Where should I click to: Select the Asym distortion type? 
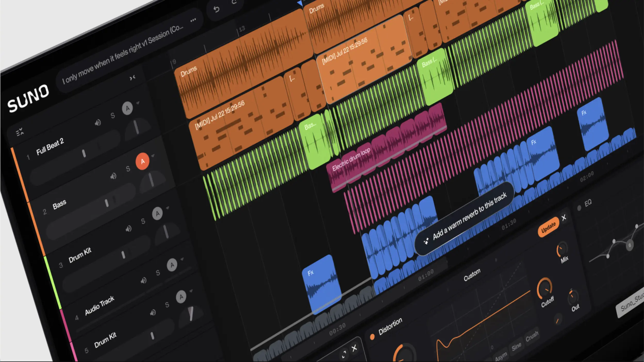coord(501,357)
